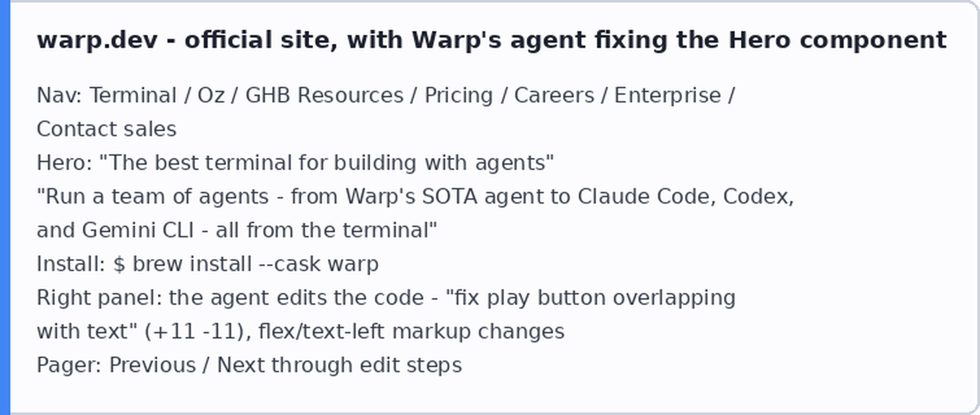This screenshot has width=980, height=415.
Task: Select the Contact sales text
Action: coord(106,129)
